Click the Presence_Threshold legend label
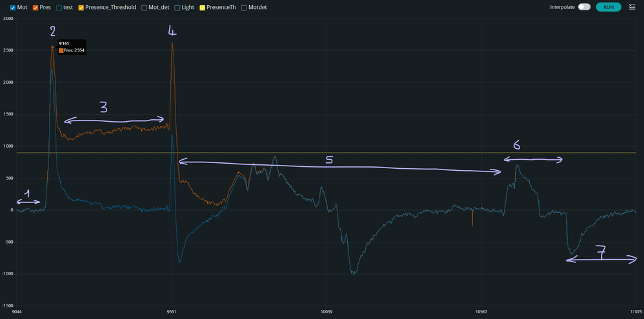The width and height of the screenshot is (644, 319). [110, 7]
